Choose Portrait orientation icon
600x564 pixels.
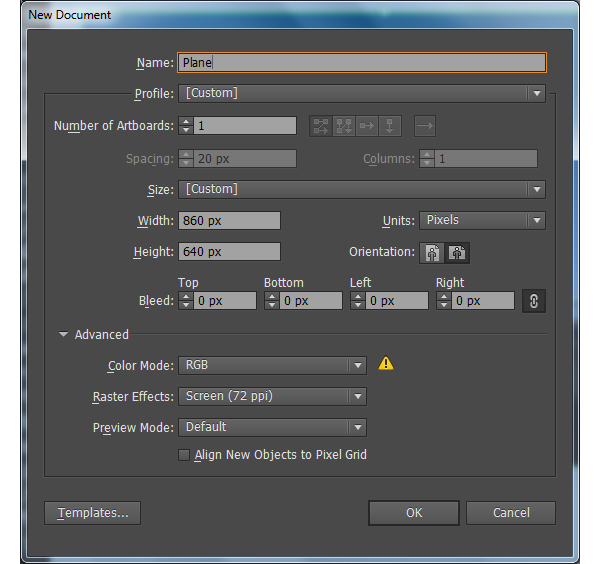pos(432,253)
